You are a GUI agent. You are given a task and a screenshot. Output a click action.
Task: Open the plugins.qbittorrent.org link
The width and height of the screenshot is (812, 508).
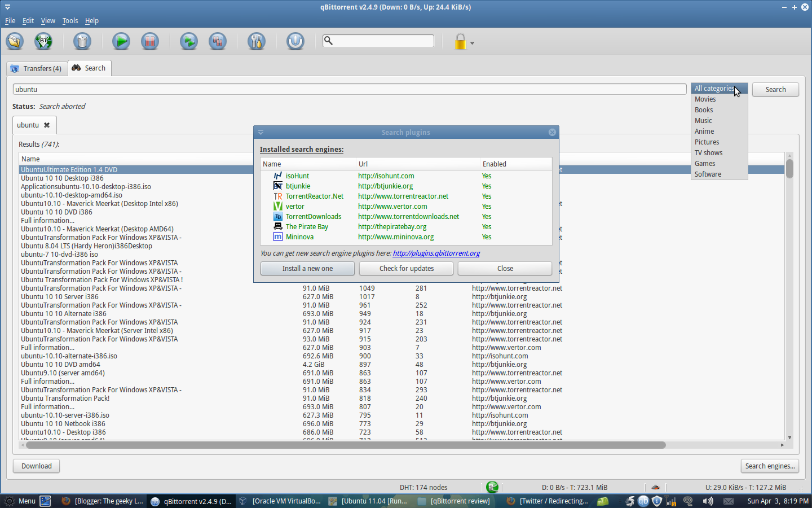(436, 253)
